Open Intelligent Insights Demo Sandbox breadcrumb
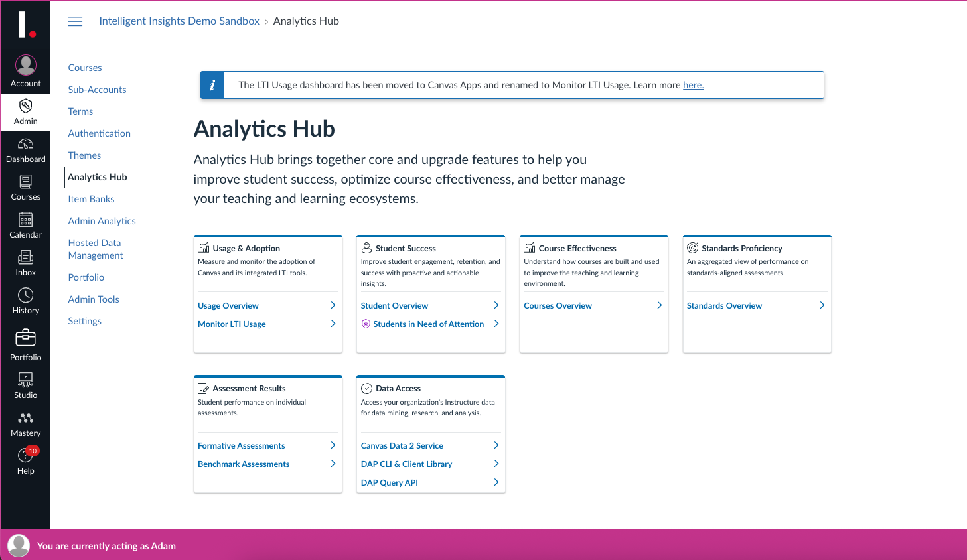This screenshot has height=560, width=967. click(x=179, y=21)
